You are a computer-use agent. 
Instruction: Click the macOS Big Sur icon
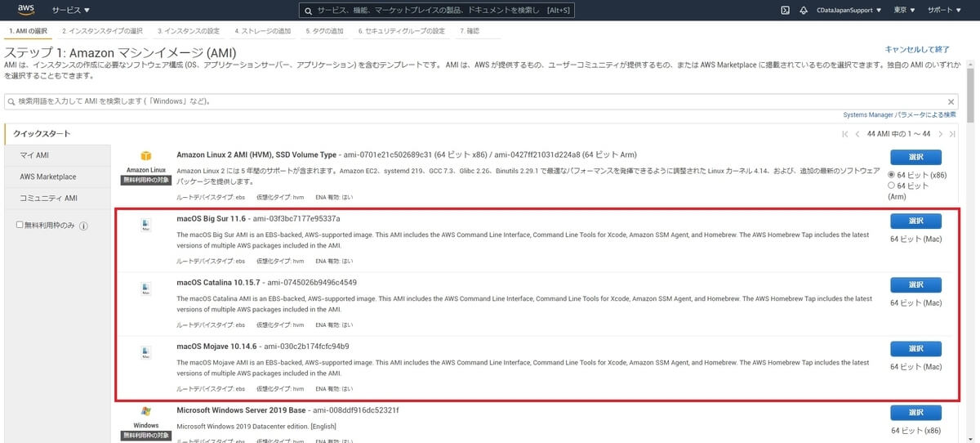(x=145, y=224)
